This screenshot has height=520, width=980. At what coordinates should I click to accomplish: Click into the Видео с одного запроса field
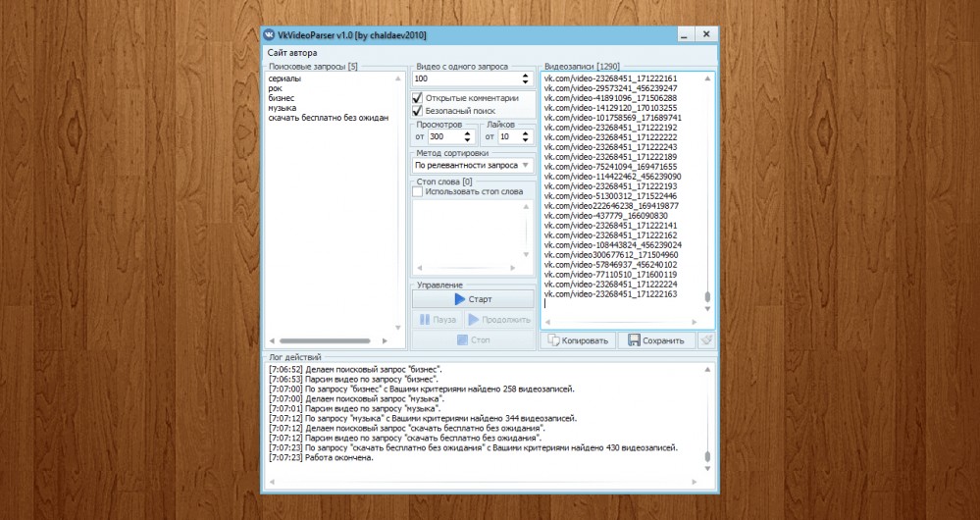(466, 78)
